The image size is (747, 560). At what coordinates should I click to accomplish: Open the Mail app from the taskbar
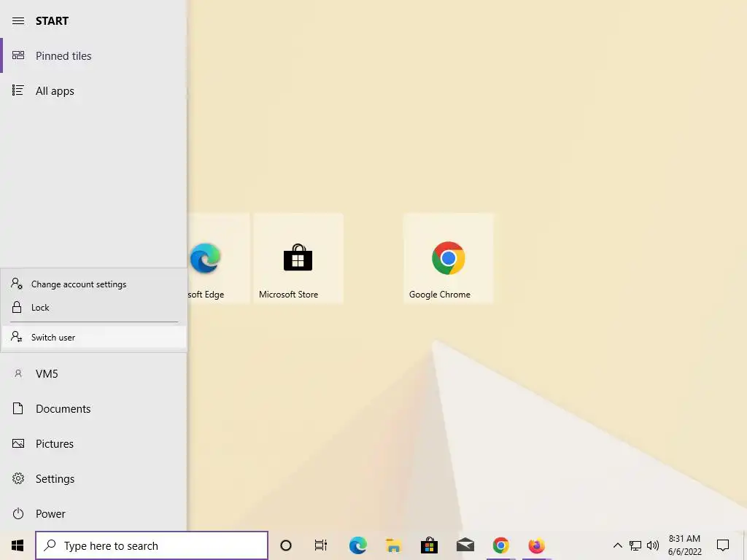[x=465, y=545]
